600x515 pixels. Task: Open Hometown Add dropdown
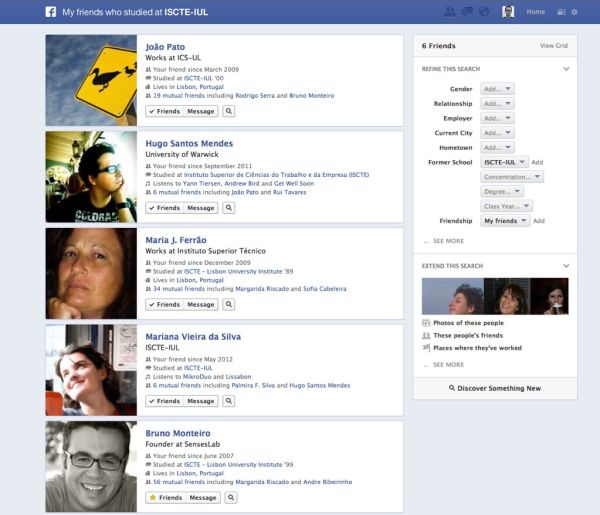[x=497, y=147]
